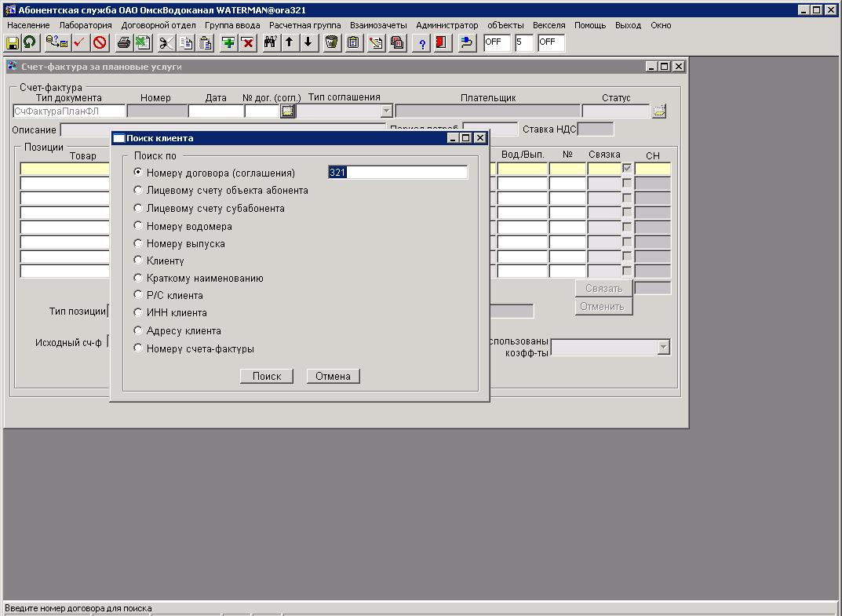This screenshot has height=616, width=842.
Task: Open the 'Администратор' menu
Action: coord(447,25)
